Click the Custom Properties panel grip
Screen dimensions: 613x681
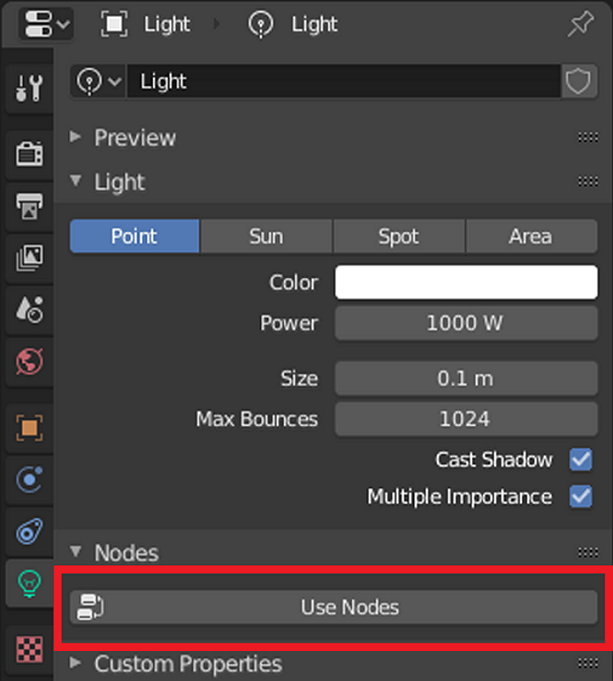588,664
